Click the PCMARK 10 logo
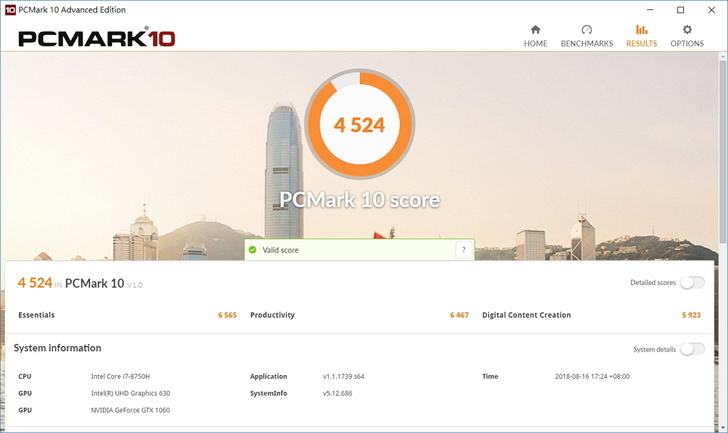Image resolution: width=728 pixels, height=433 pixels. tap(97, 38)
